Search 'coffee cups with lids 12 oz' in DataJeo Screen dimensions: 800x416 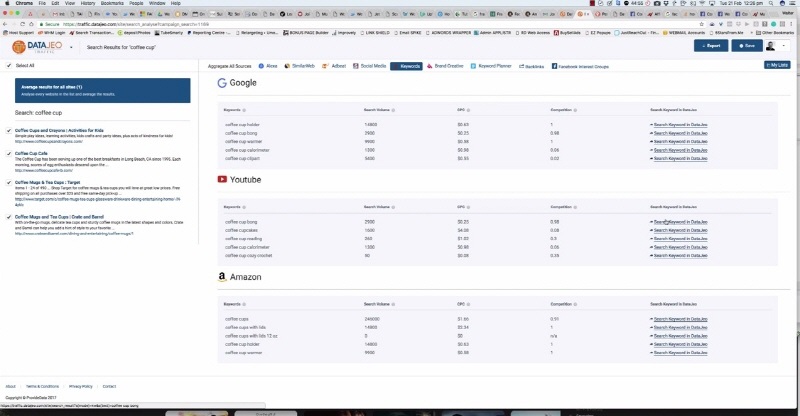(x=681, y=336)
